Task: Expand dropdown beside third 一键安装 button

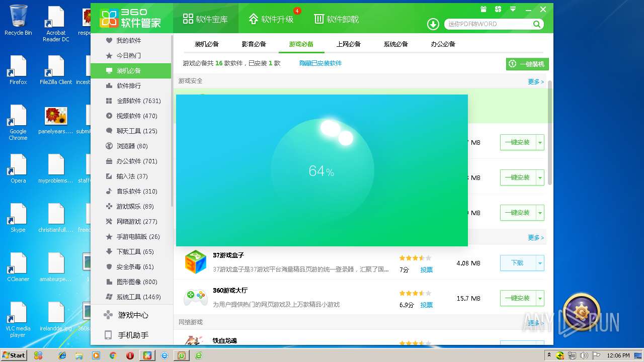Action: pyautogui.click(x=540, y=213)
